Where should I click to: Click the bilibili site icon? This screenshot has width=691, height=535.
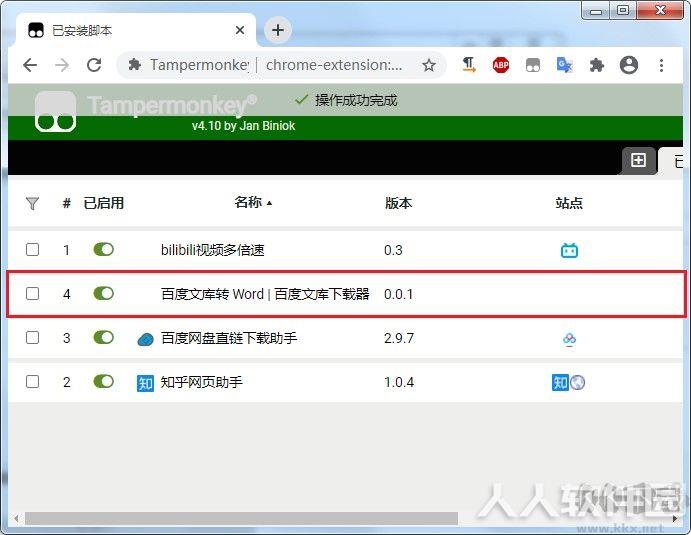pyautogui.click(x=569, y=250)
